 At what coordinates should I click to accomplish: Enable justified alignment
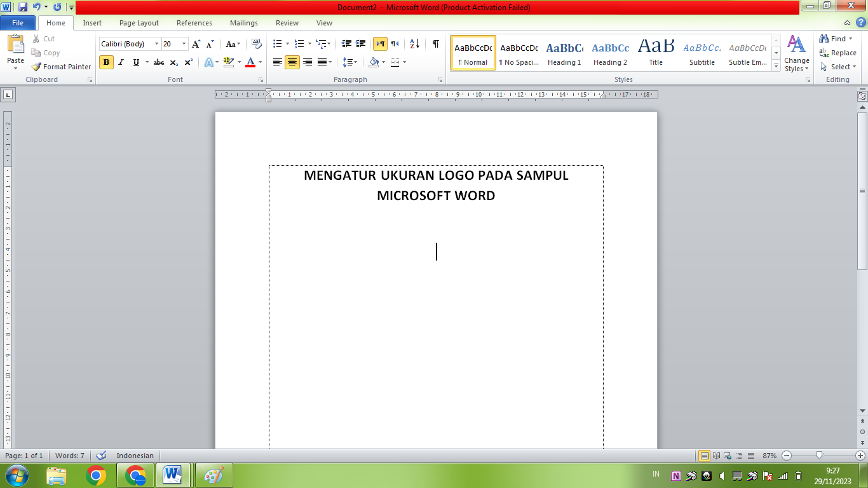pos(323,62)
